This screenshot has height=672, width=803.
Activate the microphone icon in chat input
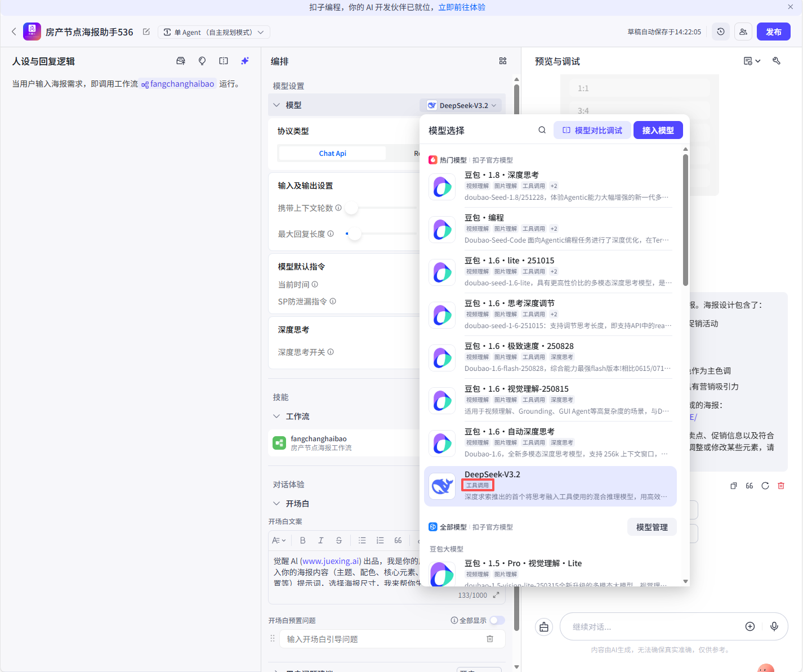[774, 626]
